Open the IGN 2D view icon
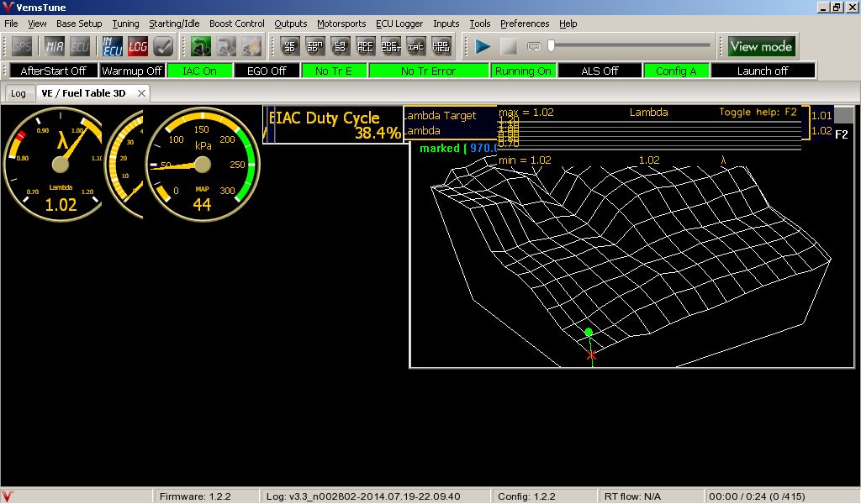The height and width of the screenshot is (504, 861). click(x=314, y=46)
